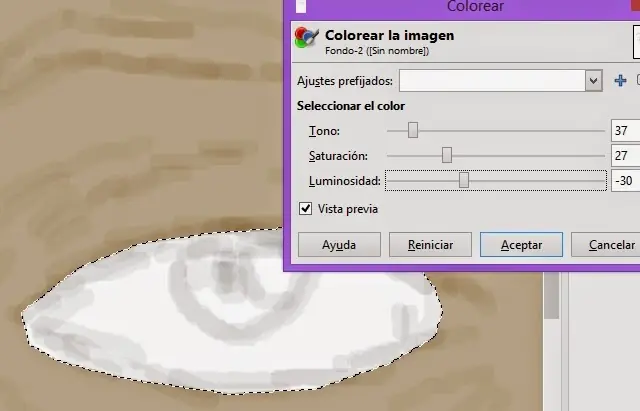Click the Cancelar button
This screenshot has height=411, width=640.
click(x=606, y=245)
